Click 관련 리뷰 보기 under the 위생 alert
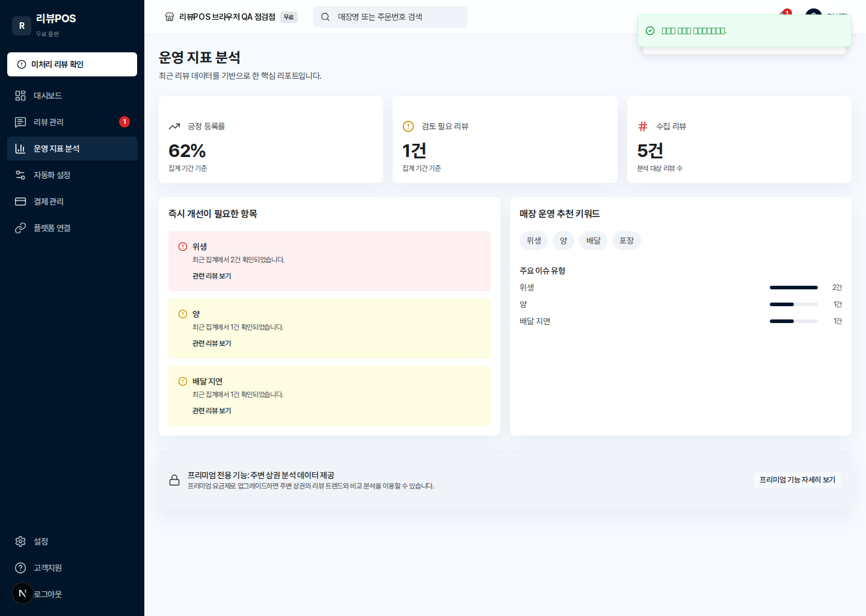The image size is (866, 616). point(211,276)
